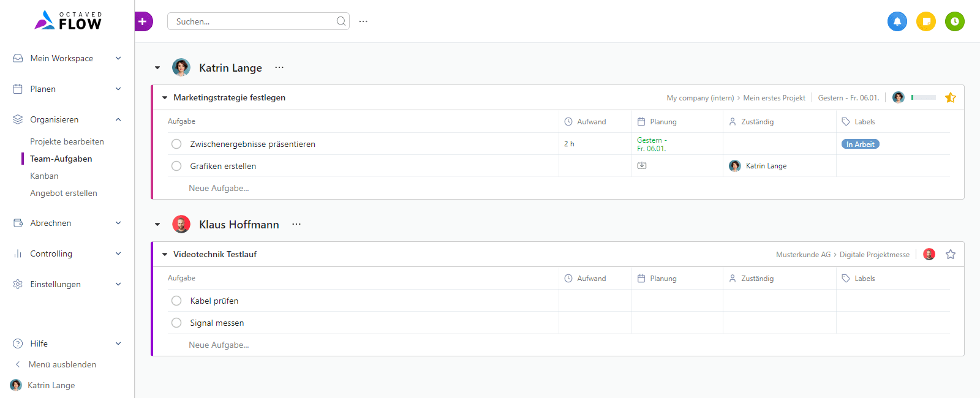Viewport: 980px width, 398px height.
Task: Click Menü ausblenden to hide the menu
Action: (x=62, y=364)
